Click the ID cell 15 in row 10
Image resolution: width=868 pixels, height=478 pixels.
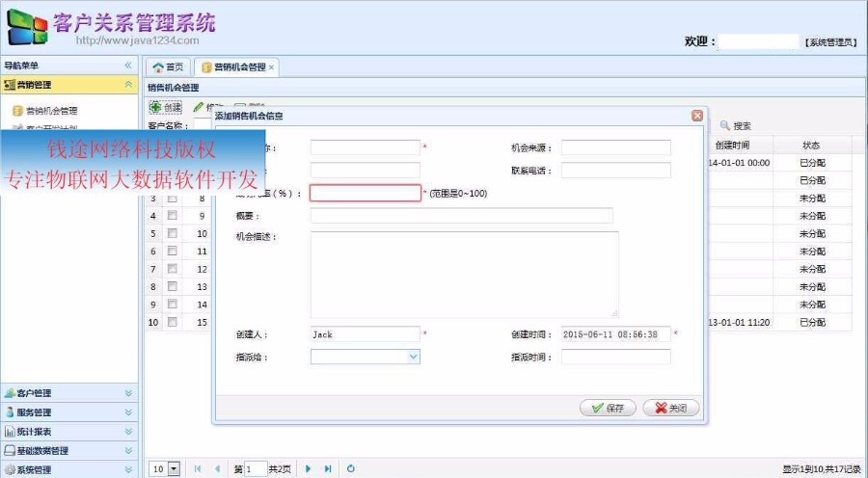[203, 322]
